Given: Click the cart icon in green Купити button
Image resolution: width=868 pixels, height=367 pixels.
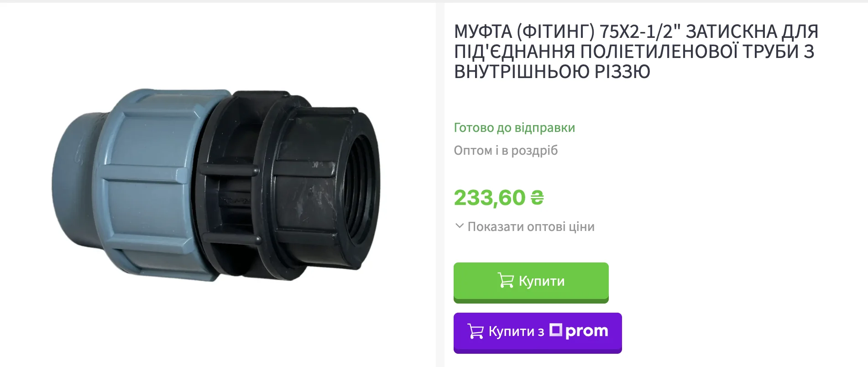Looking at the screenshot, I should 506,280.
